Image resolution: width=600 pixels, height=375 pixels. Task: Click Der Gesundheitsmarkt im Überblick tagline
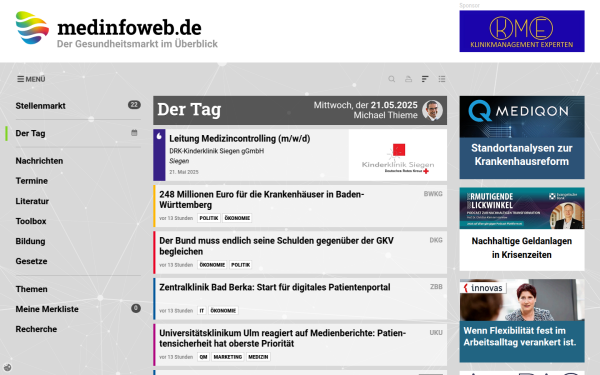coord(137,44)
